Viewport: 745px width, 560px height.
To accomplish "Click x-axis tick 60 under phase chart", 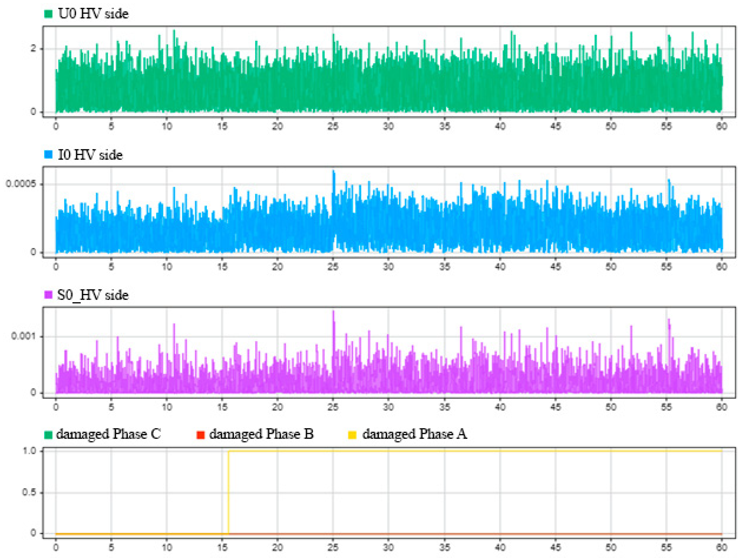I will pos(721,548).
